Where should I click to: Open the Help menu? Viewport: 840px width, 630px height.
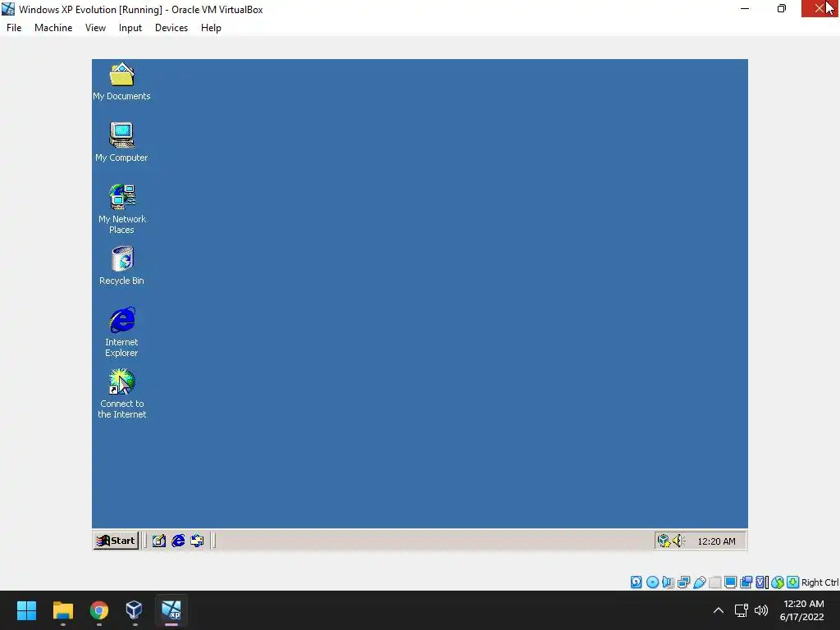pos(211,28)
